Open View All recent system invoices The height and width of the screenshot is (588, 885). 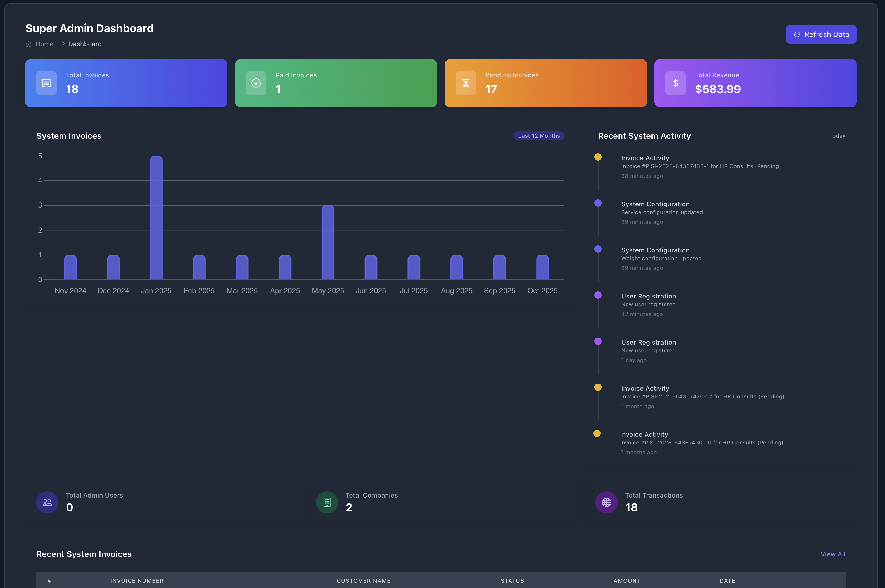coord(833,554)
